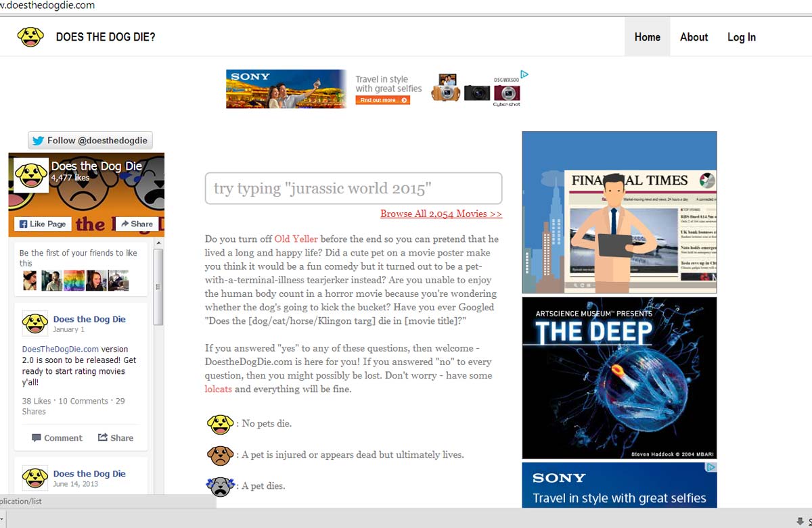Click Comment on the January 1 post
Screen dimensions: 812x528
[x=57, y=438]
